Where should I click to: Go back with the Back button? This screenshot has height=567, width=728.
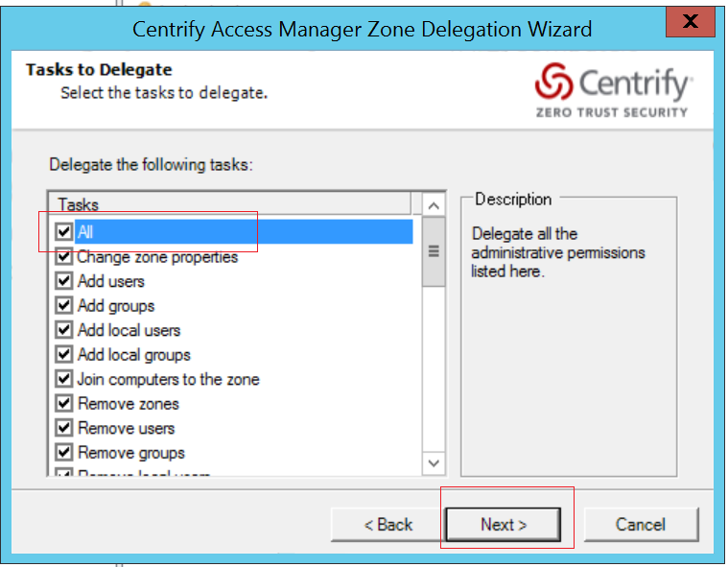click(x=387, y=525)
